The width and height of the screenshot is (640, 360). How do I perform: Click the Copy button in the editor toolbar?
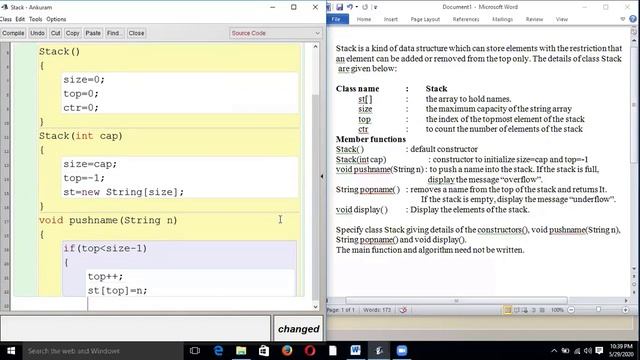coord(73,33)
